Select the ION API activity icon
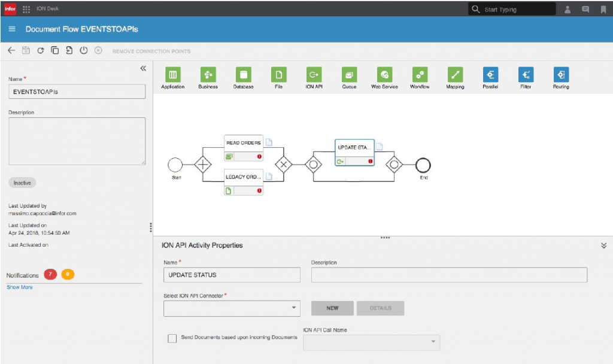Image resolution: width=613 pixels, height=364 pixels. [x=314, y=74]
